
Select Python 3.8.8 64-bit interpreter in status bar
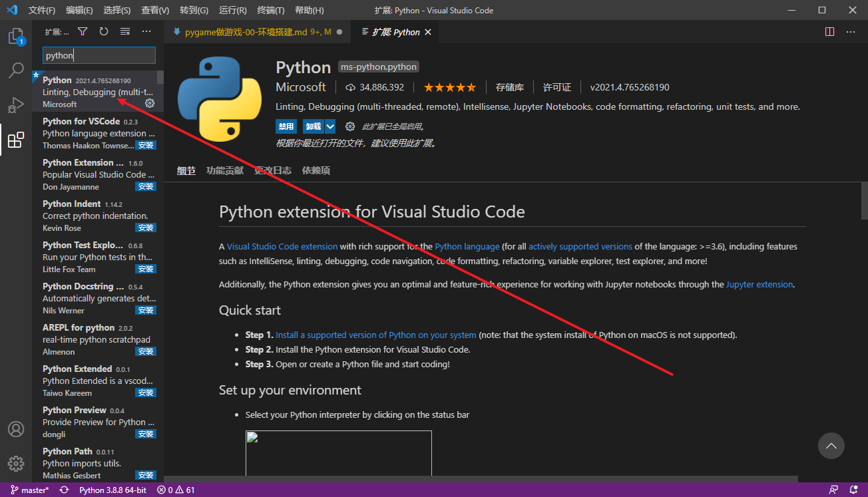coord(113,490)
